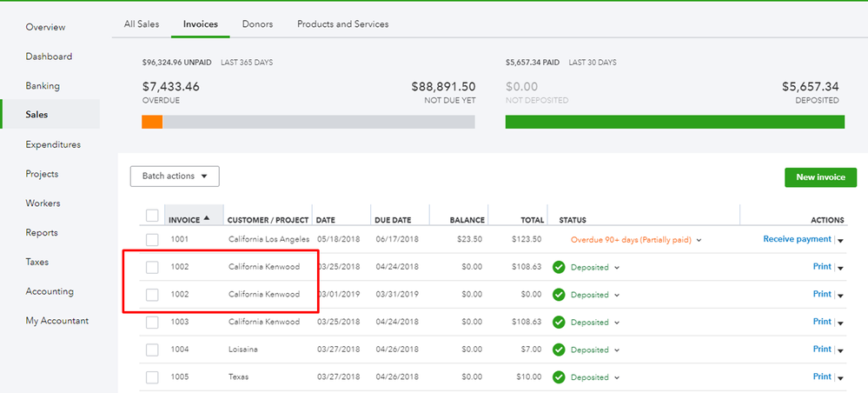Click green Deposited checkmark icon for invoice 1004

point(560,350)
